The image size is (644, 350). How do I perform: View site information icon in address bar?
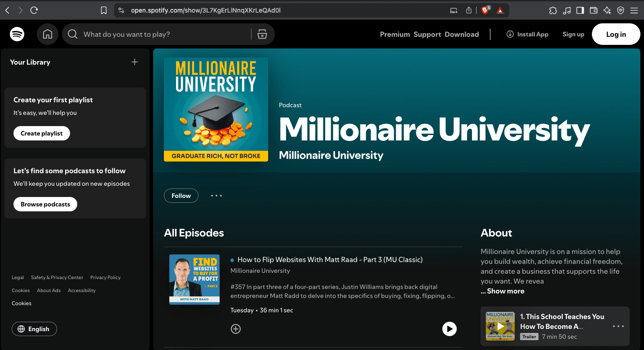[120, 10]
